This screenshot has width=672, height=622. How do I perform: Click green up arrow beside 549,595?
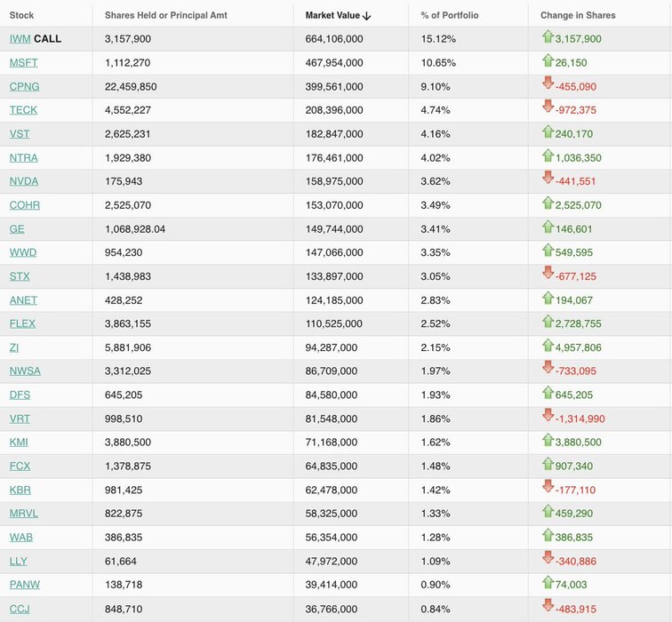tap(548, 250)
